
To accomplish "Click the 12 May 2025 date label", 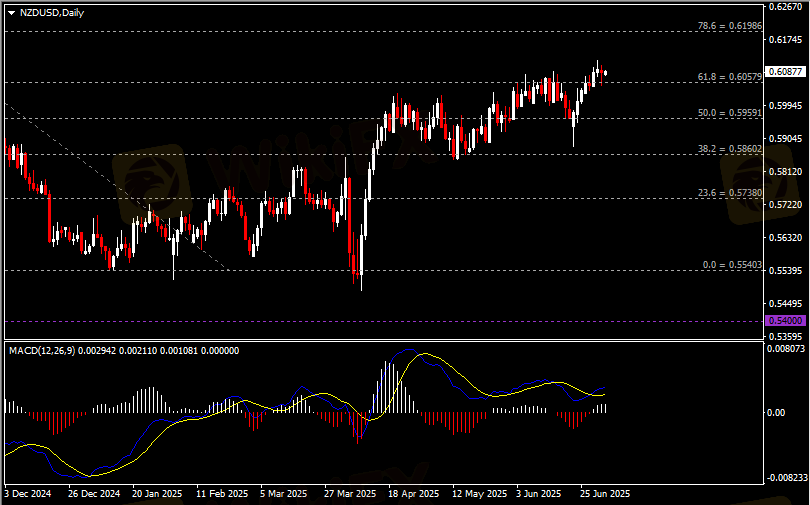I will click(480, 494).
